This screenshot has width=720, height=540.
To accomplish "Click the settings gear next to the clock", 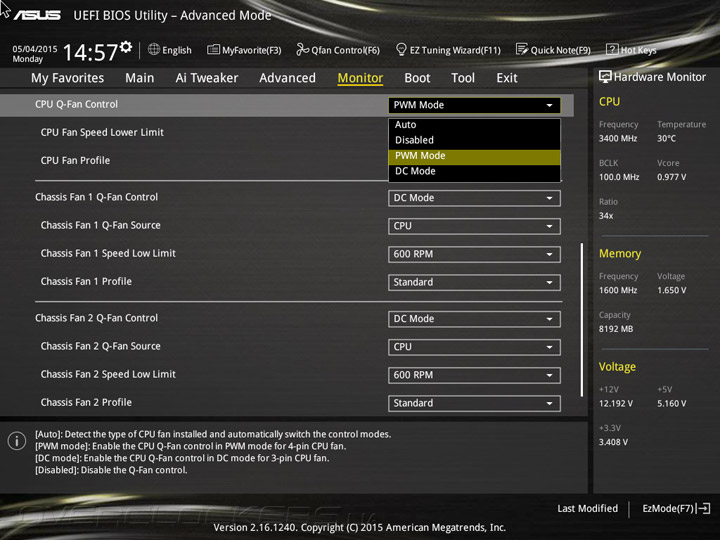I will pos(126,47).
